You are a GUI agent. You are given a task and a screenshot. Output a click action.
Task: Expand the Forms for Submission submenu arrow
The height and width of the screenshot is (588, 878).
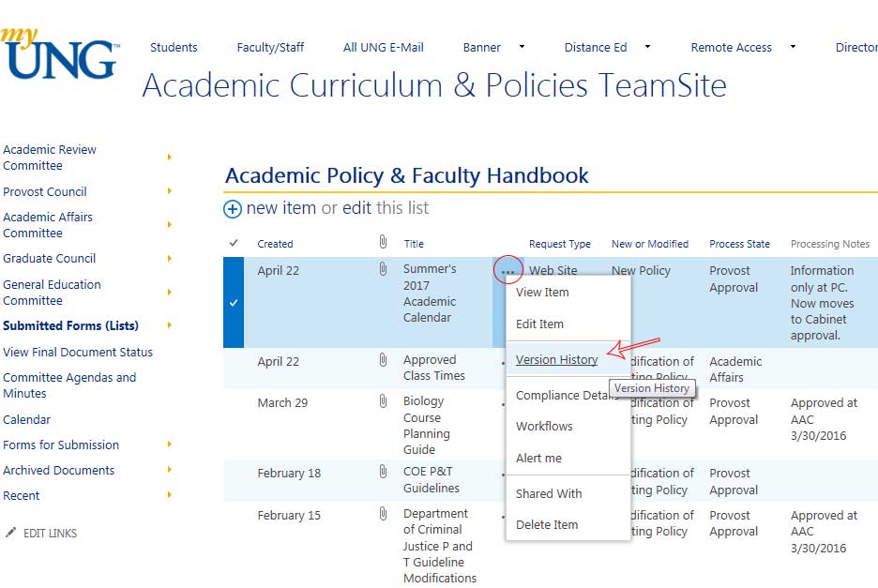coord(169,445)
